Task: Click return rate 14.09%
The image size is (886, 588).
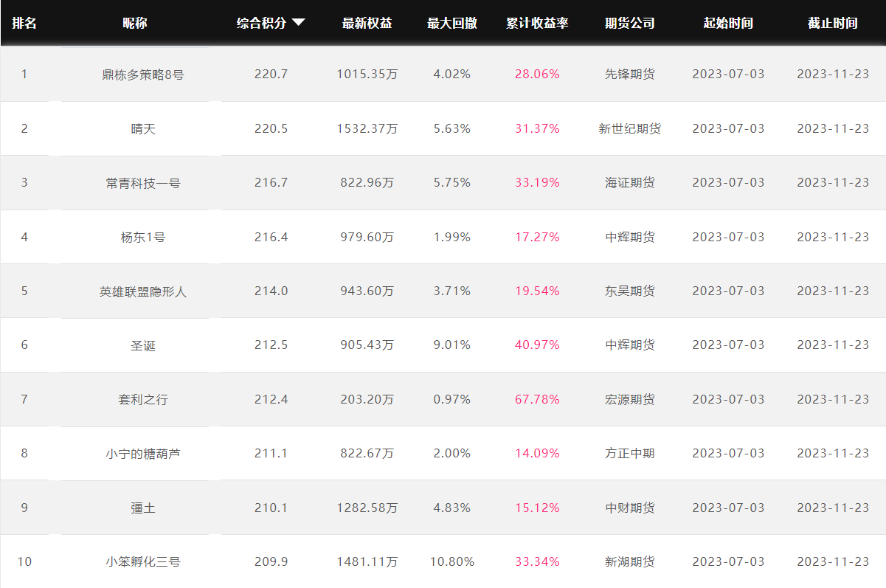Action: [537, 453]
